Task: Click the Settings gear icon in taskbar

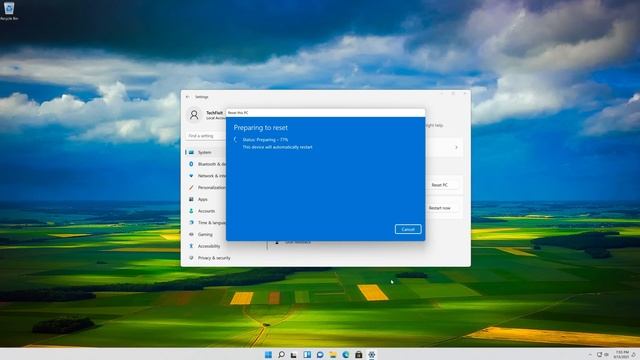Action: (x=372, y=355)
